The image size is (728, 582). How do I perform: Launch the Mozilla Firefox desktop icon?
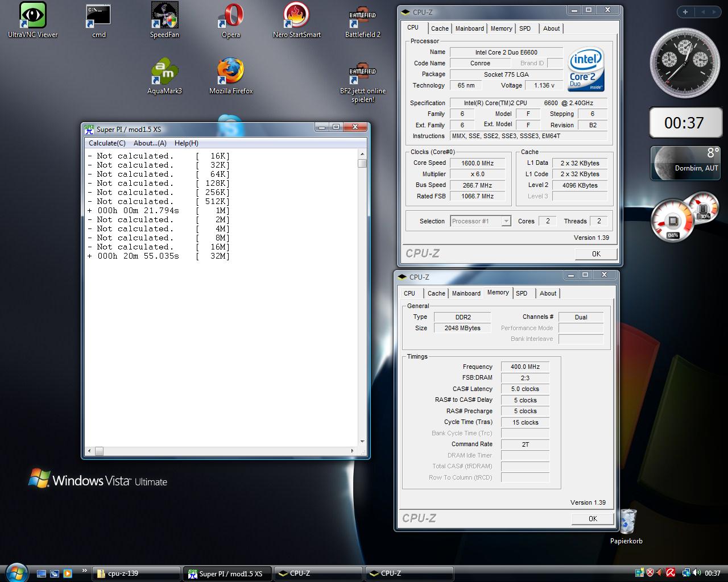pos(231,76)
